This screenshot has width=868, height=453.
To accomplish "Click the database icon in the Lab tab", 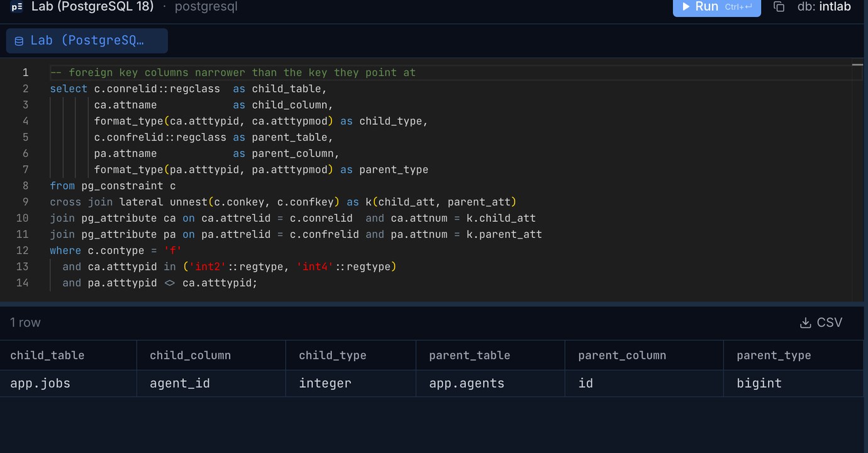I will pos(19,41).
